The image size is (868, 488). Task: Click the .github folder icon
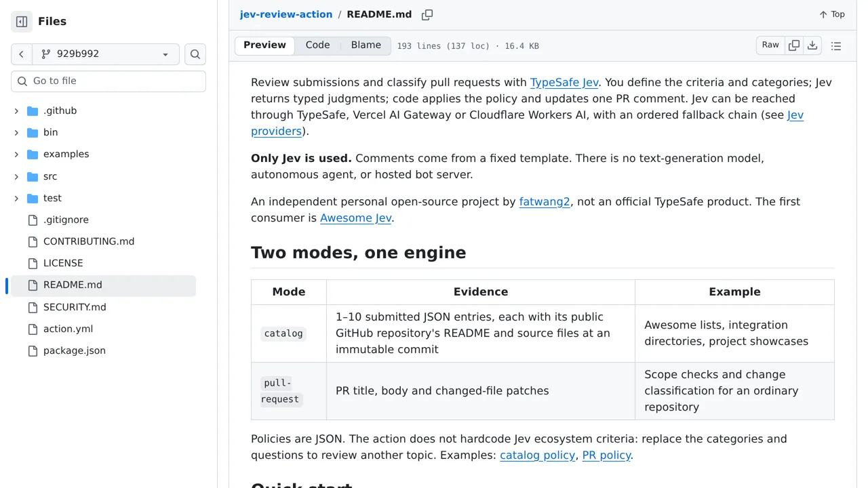(x=33, y=111)
